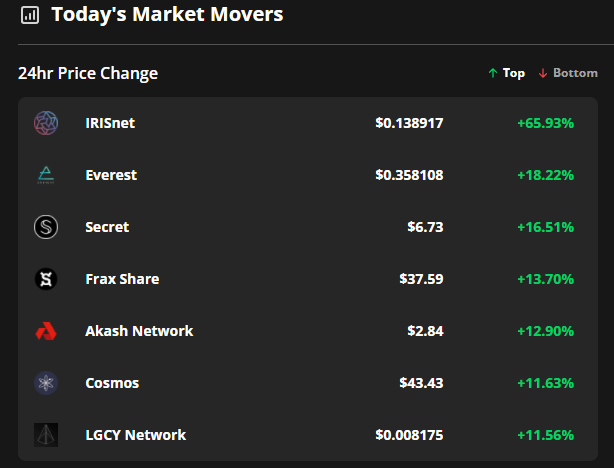Click the LGCY Network +11.56% change
614x468 pixels.
point(545,435)
